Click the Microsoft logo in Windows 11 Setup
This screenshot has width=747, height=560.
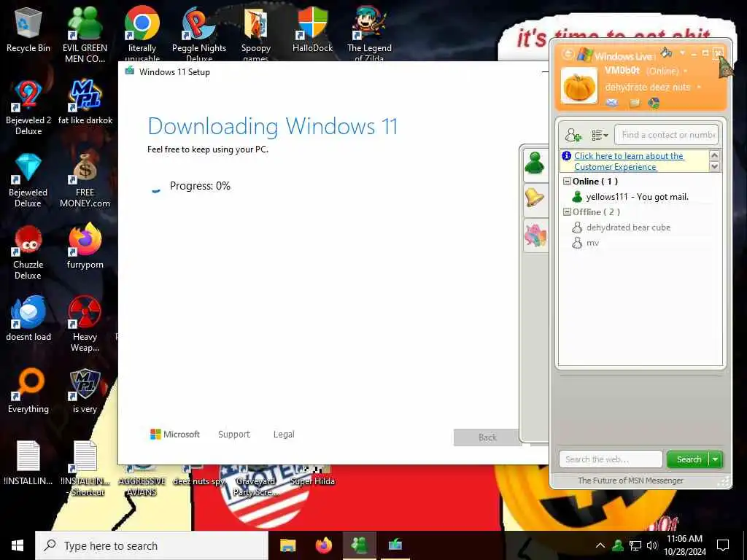pos(175,435)
